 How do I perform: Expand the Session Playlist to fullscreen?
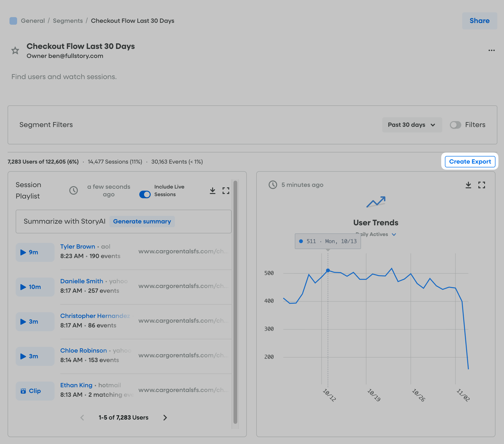(226, 190)
